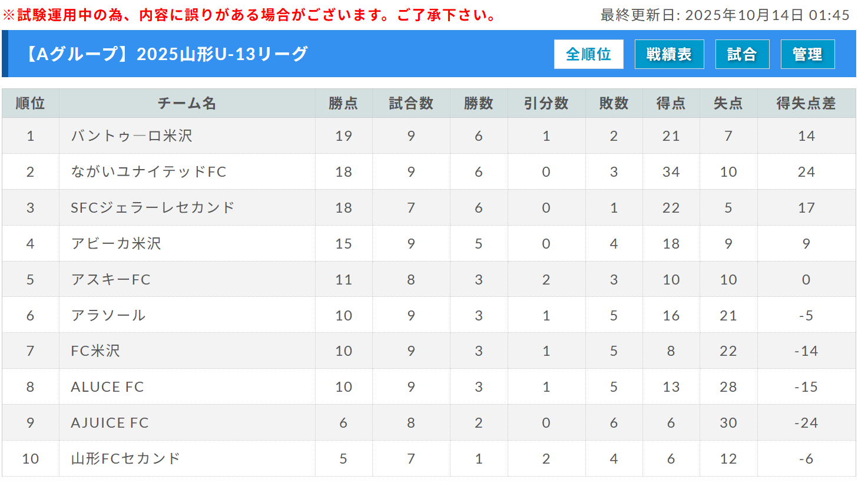Click ALUCE FC team name

(x=107, y=387)
